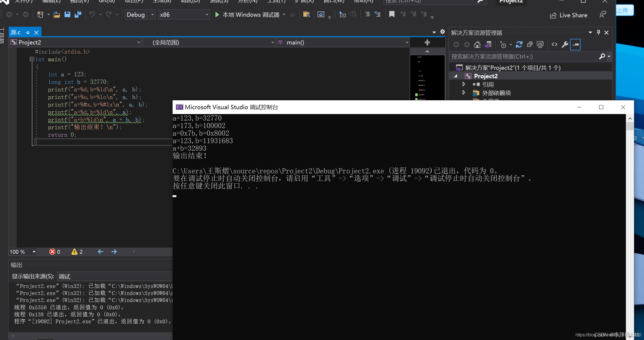Pin the Solution Explorer panel

click(x=598, y=33)
